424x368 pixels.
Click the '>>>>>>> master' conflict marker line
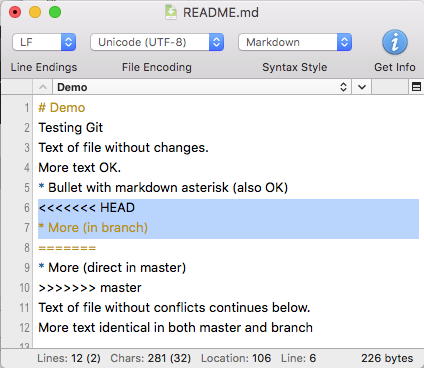pyautogui.click(x=90, y=288)
